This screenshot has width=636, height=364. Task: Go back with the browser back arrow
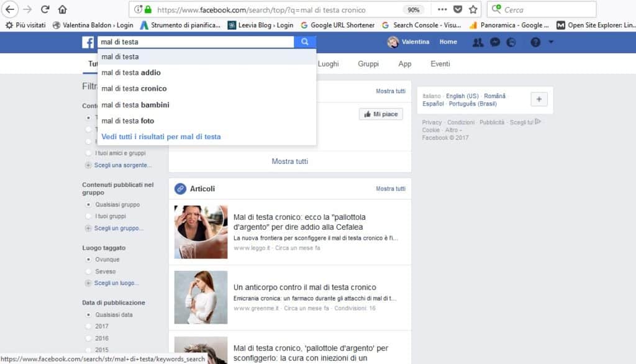[x=10, y=9]
